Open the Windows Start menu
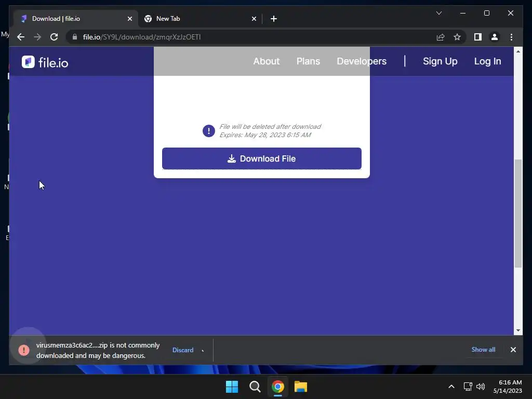 coord(232,387)
